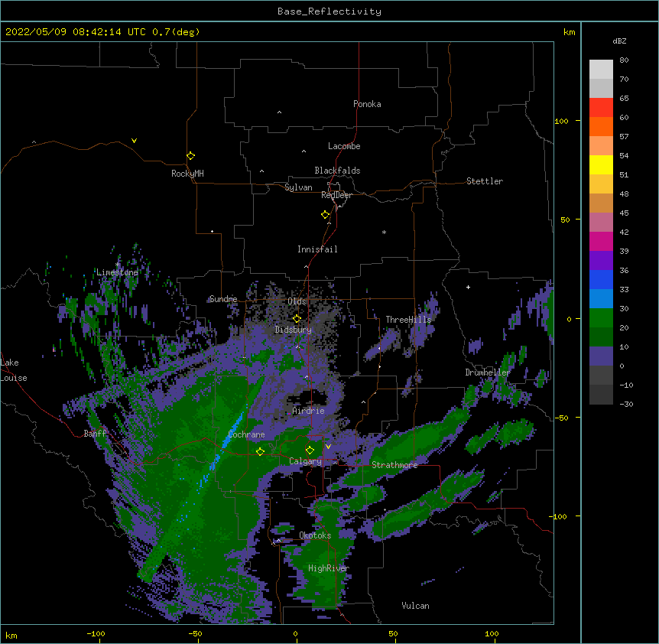
Task: Click the HighRiver city label
Action: click(x=329, y=568)
